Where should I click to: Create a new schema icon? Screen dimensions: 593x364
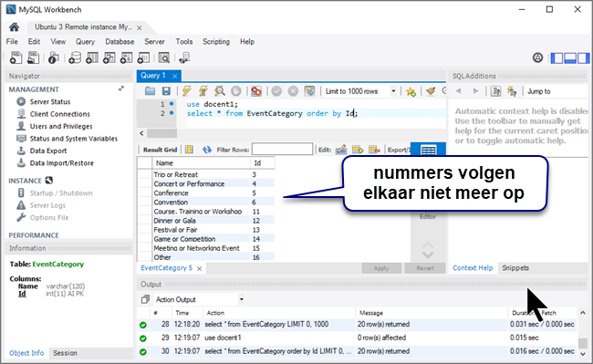(75, 57)
